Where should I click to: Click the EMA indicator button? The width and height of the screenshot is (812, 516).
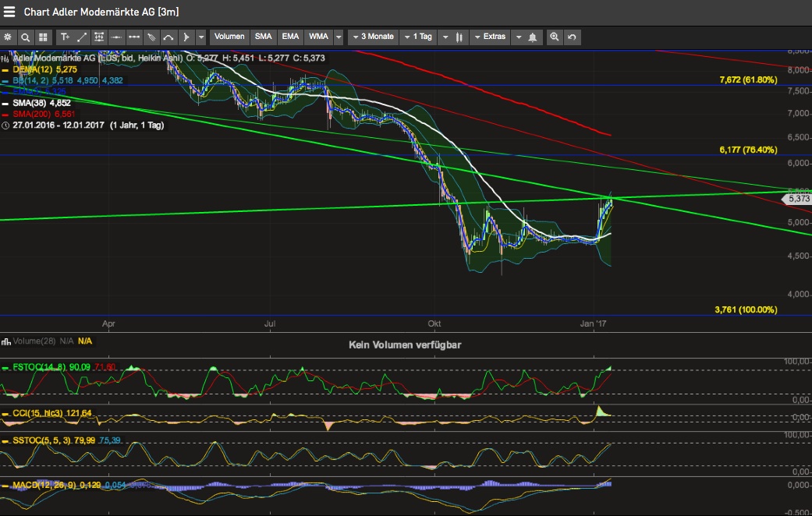pos(291,37)
